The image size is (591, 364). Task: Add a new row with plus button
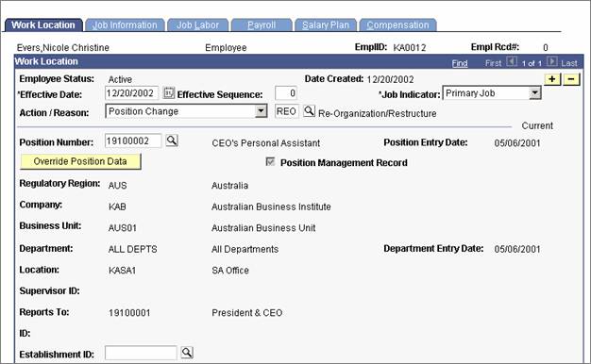(x=552, y=79)
